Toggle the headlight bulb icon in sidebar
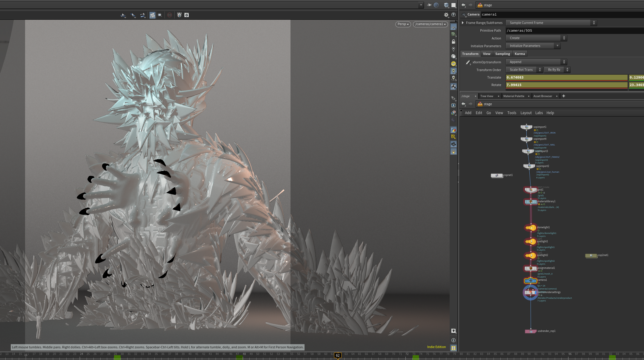The width and height of the screenshot is (644, 360). coord(454,71)
